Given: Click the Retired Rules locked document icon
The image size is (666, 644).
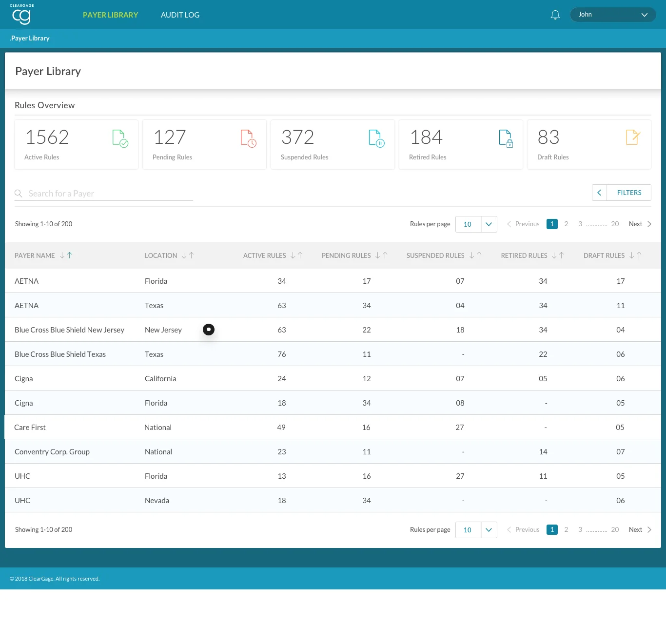Looking at the screenshot, I should tap(506, 138).
